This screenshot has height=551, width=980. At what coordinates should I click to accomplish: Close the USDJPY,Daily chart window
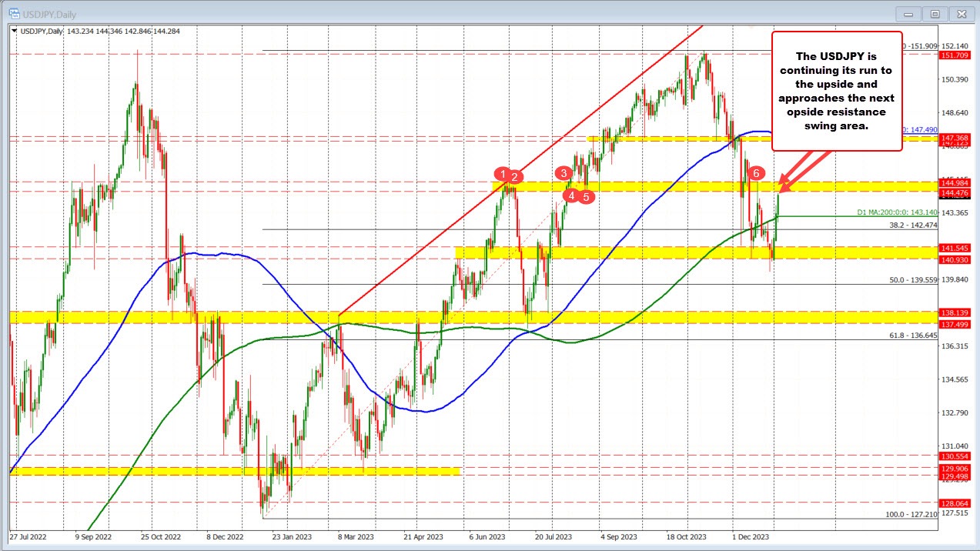[960, 13]
